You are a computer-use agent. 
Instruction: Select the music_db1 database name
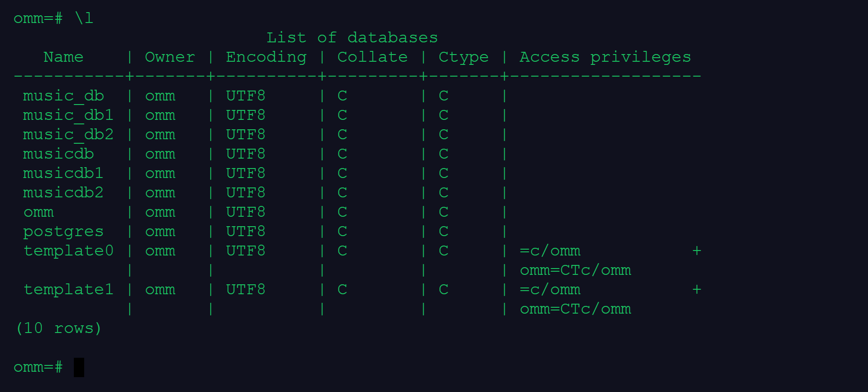(68, 115)
